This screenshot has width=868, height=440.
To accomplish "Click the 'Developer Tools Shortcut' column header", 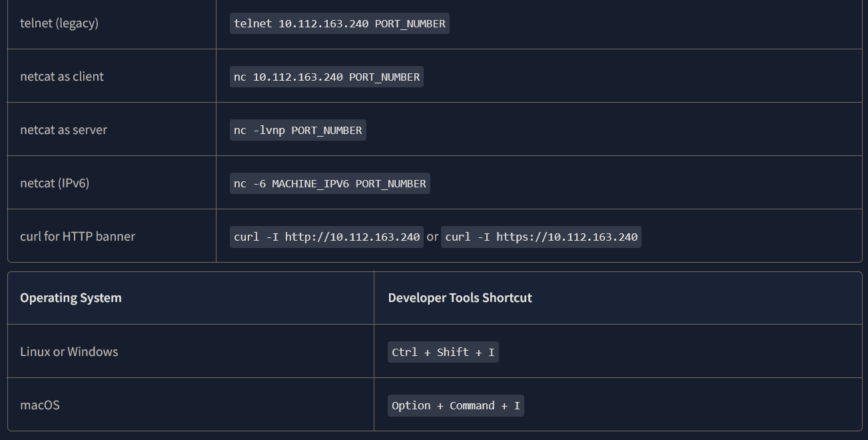I will pos(460,298).
